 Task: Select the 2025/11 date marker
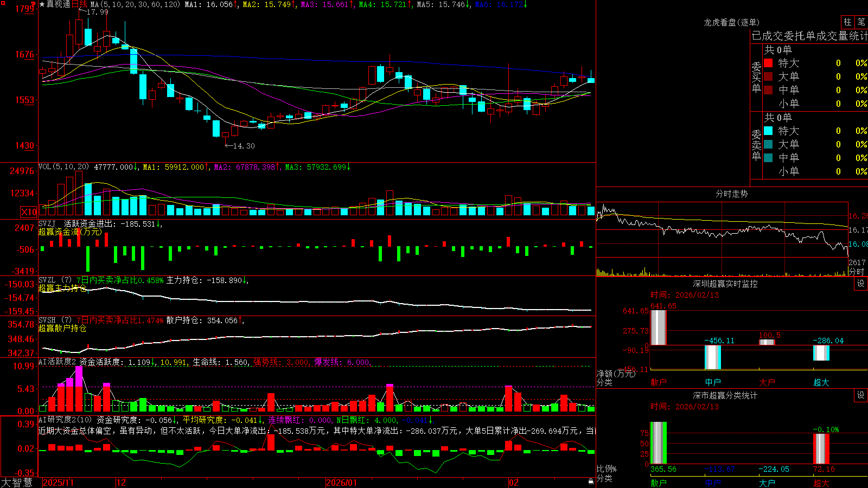click(x=58, y=483)
